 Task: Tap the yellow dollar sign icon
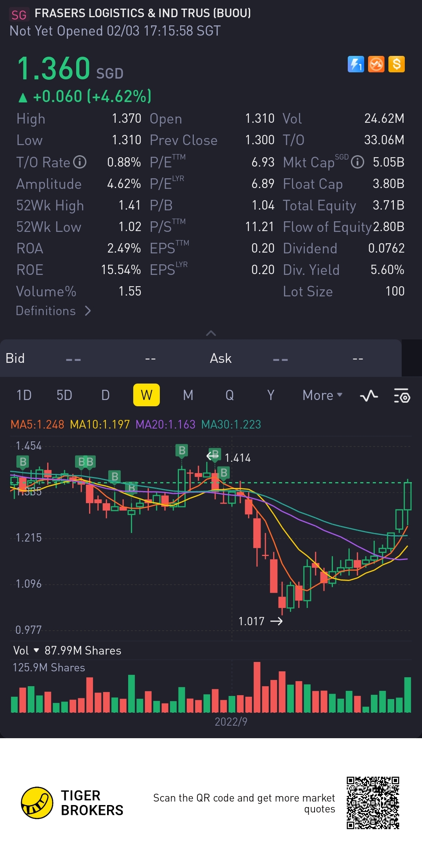pos(397,64)
